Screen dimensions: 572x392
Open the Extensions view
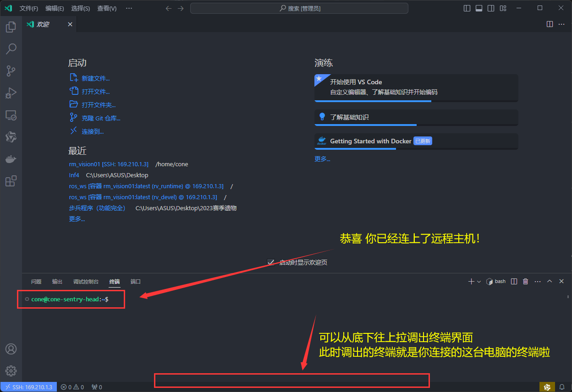click(x=11, y=181)
